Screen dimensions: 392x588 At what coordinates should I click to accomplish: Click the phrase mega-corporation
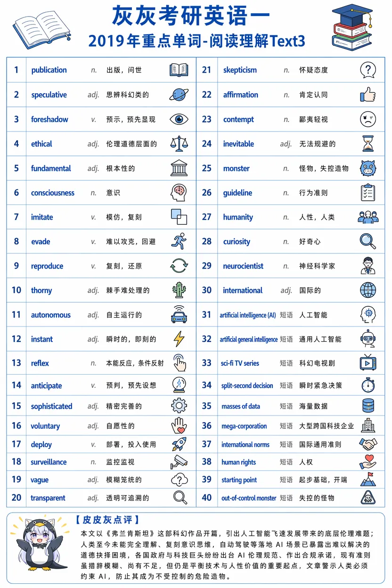tap(244, 426)
